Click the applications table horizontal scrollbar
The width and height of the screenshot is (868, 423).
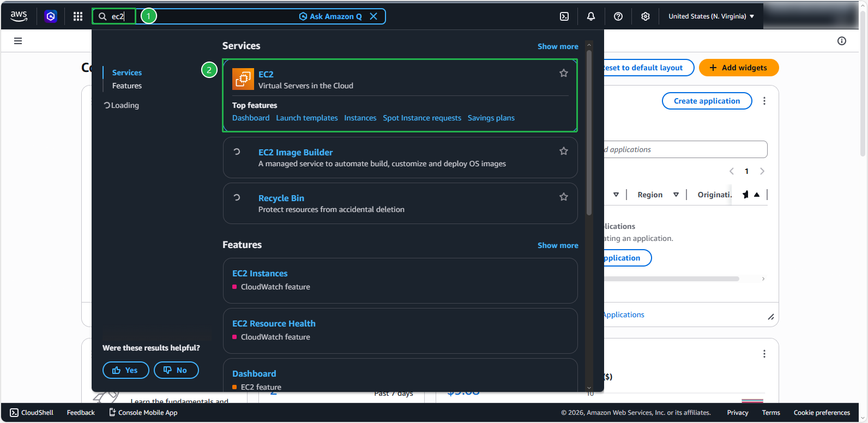672,279
